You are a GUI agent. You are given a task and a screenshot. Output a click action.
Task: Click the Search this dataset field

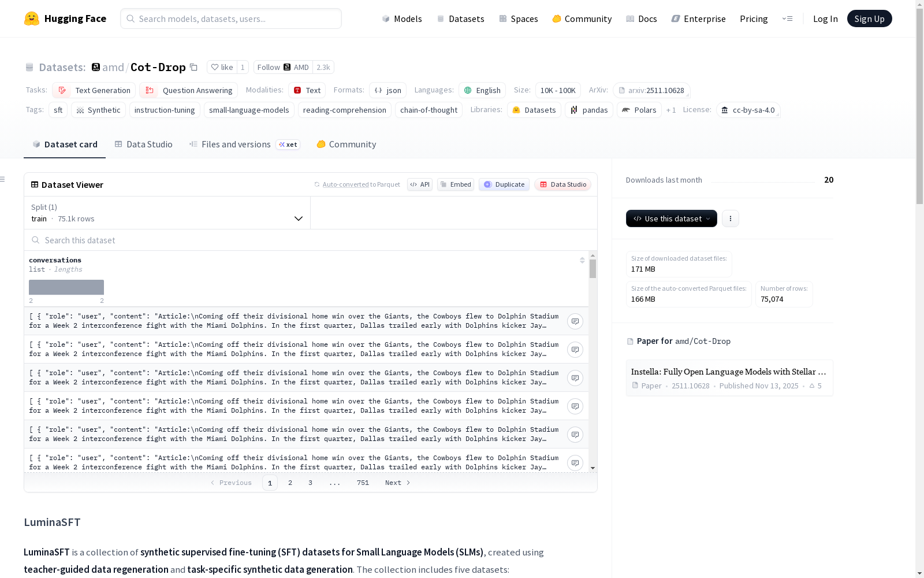click(x=311, y=240)
